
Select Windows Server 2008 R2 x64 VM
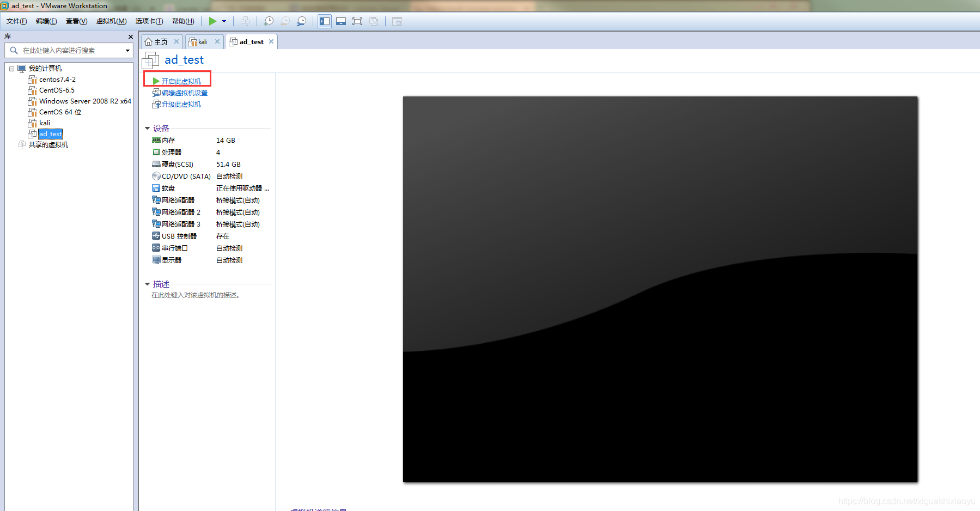85,101
